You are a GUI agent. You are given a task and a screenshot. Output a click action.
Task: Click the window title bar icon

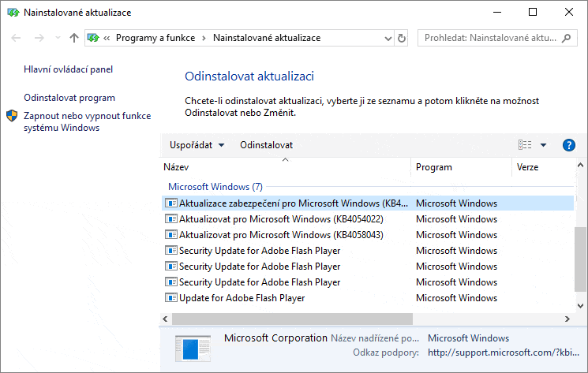[x=13, y=13]
